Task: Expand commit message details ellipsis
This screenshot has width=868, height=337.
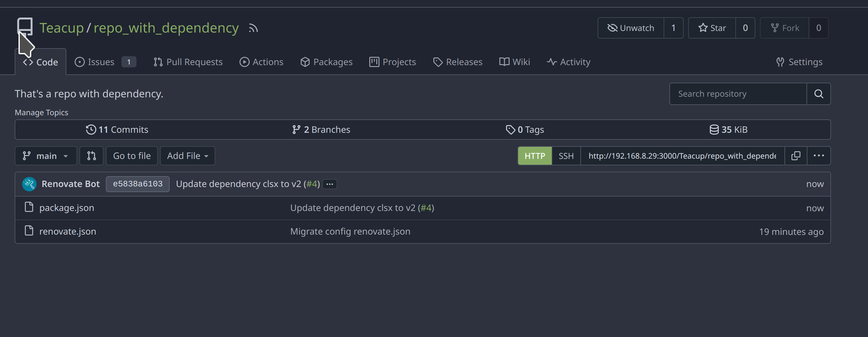Action: pyautogui.click(x=329, y=184)
